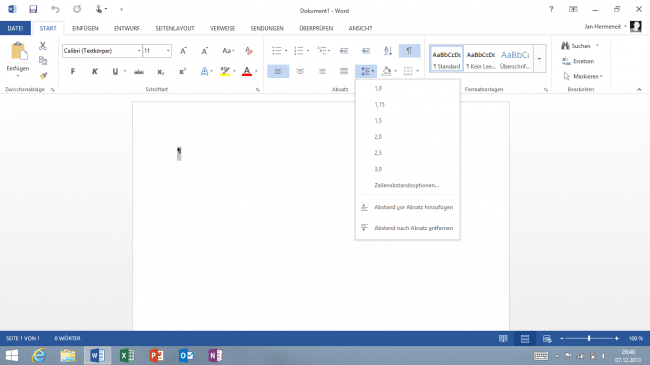
Task: Toggle italic K button
Action: (x=95, y=71)
